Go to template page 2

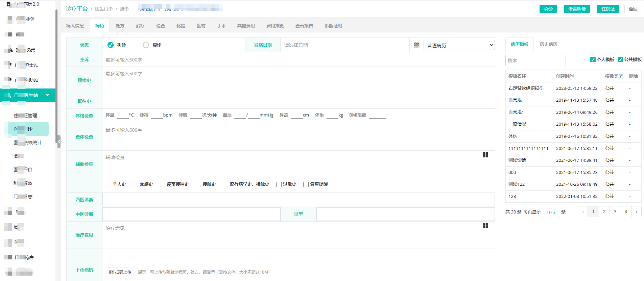pos(604,212)
